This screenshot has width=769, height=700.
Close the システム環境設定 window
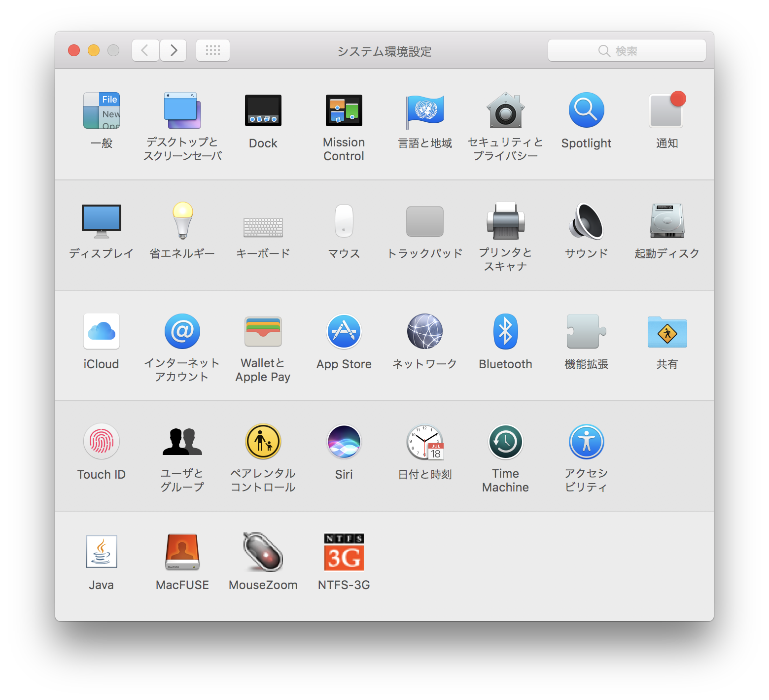click(x=74, y=50)
